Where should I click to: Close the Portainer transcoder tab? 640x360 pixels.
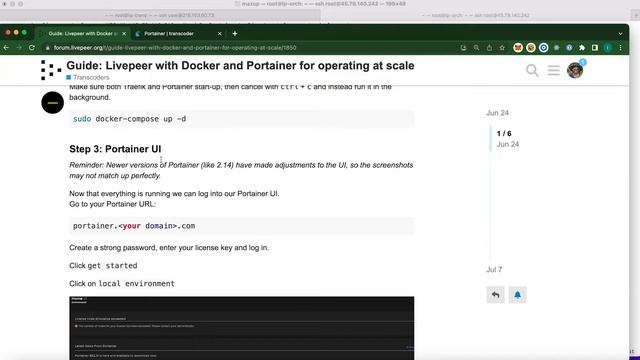coord(220,33)
